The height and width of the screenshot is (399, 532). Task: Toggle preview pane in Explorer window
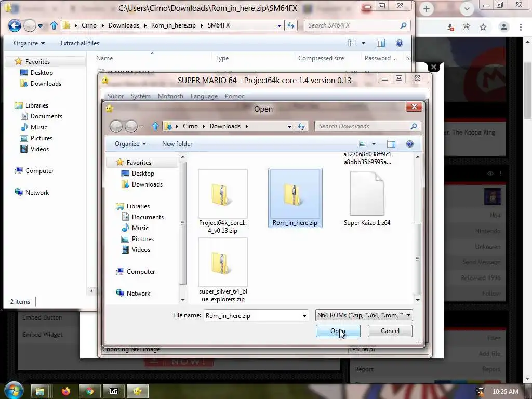(x=381, y=43)
